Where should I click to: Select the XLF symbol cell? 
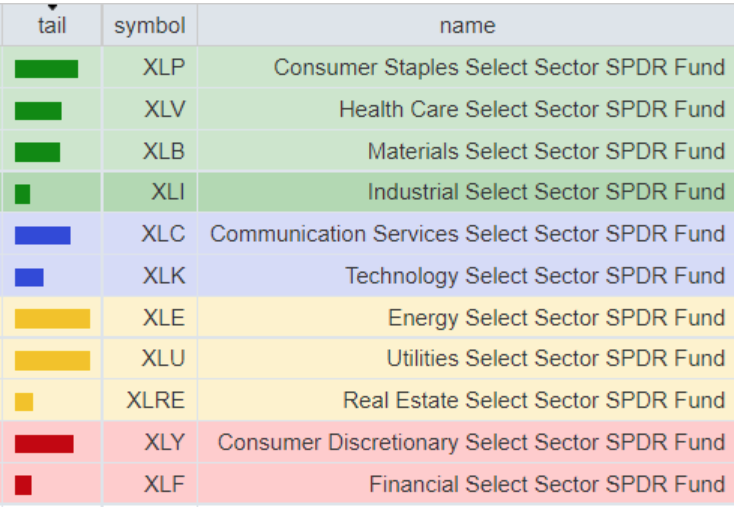coord(164,485)
